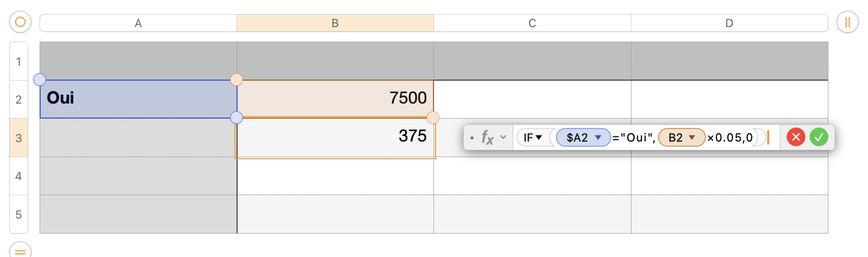
Task: Open the B2 reference options dropdown
Action: [x=692, y=137]
